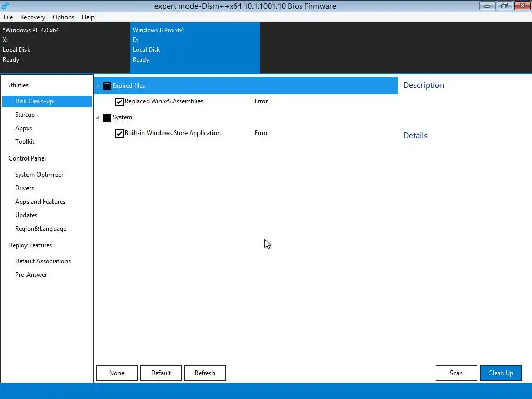Collapse the Expired files group arrow

coord(98,86)
